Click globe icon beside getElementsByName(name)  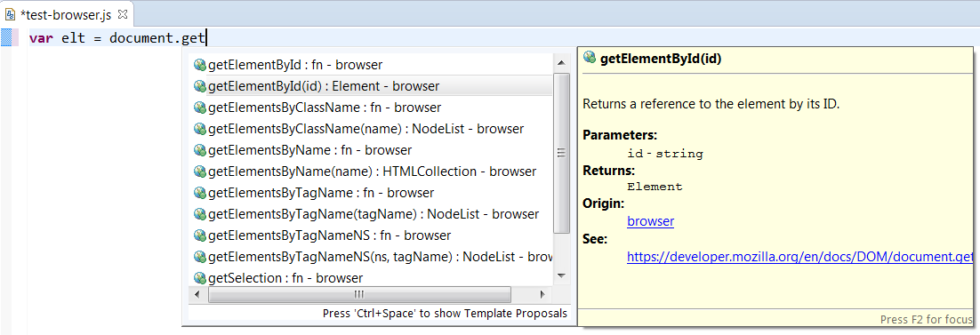click(200, 171)
